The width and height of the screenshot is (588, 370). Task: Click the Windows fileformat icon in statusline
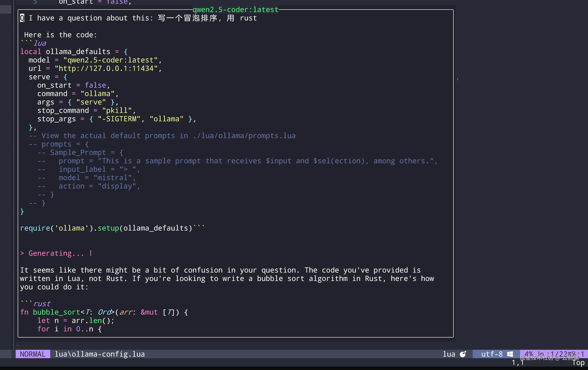pos(510,354)
